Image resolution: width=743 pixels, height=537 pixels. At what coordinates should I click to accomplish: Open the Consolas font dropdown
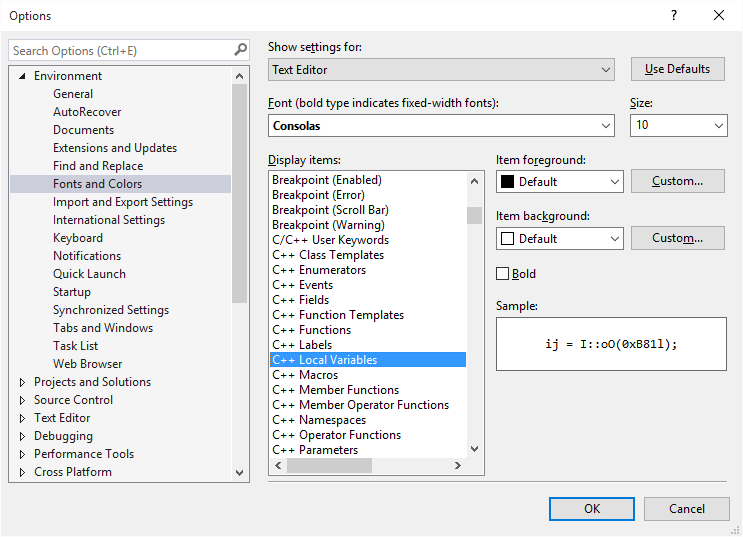tap(441, 126)
